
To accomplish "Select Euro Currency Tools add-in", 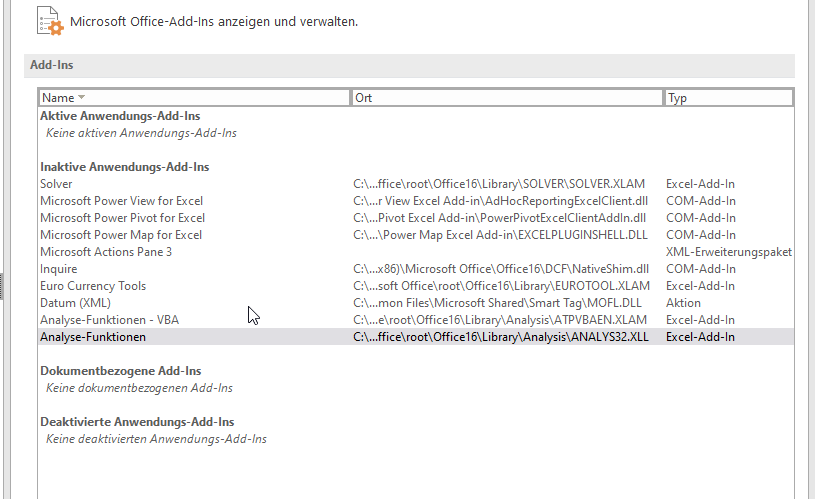I will tap(416, 286).
